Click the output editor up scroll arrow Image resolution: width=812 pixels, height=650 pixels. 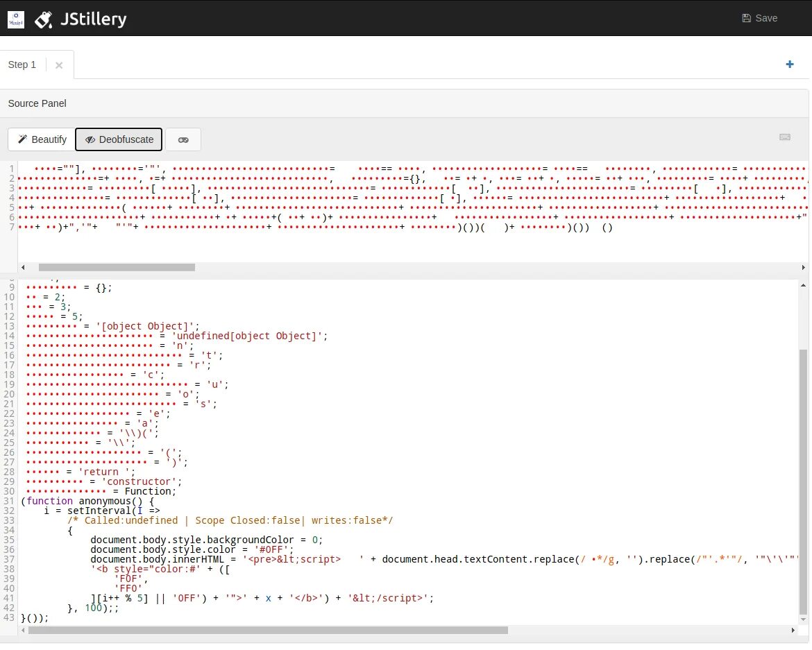803,285
